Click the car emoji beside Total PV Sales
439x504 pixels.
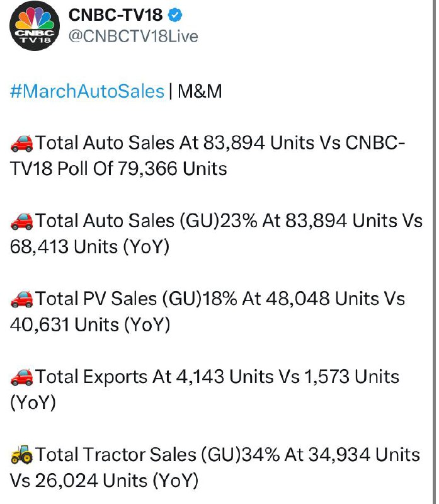[x=21, y=299]
